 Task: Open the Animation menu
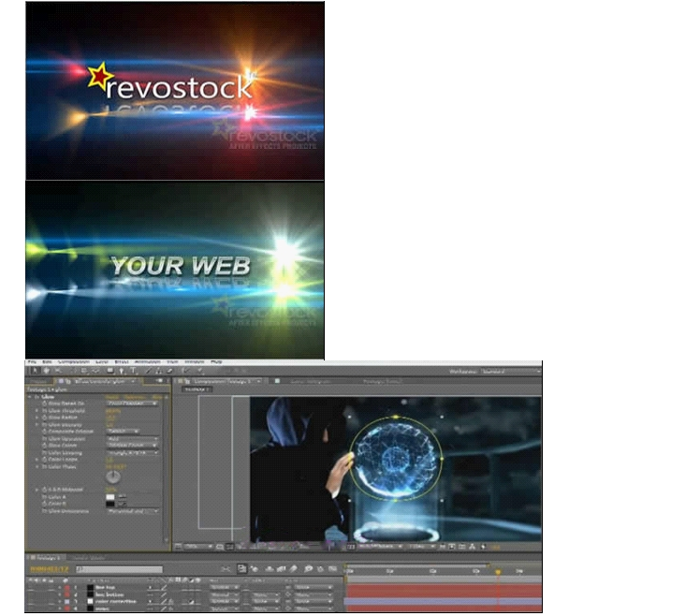pyautogui.click(x=148, y=362)
